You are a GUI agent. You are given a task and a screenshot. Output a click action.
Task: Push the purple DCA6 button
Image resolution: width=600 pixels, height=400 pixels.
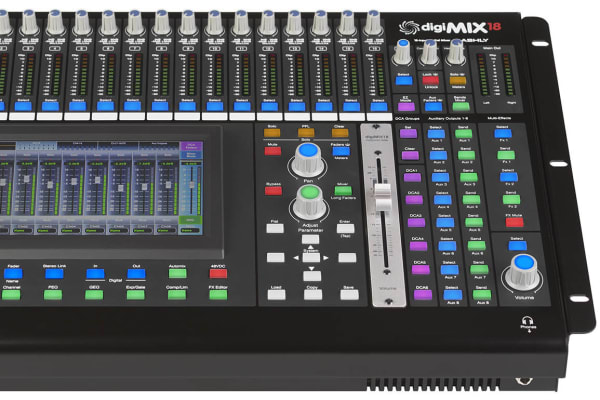click(422, 294)
